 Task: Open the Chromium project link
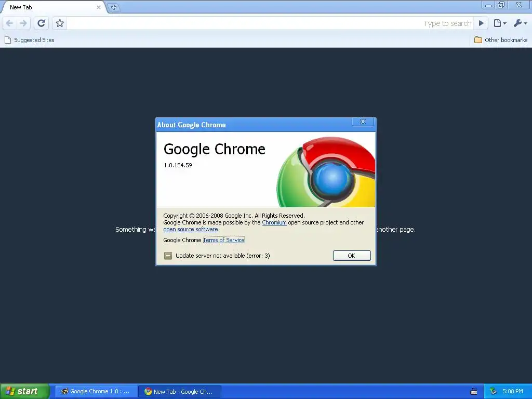[x=274, y=222]
